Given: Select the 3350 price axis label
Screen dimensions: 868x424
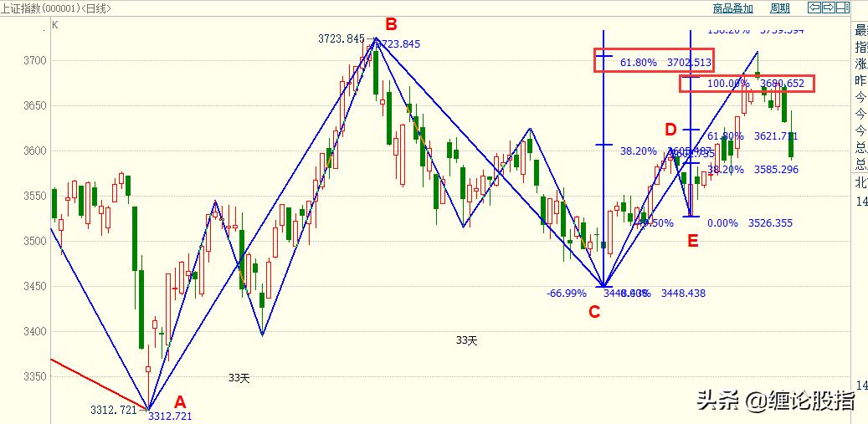Looking at the screenshot, I should (36, 377).
